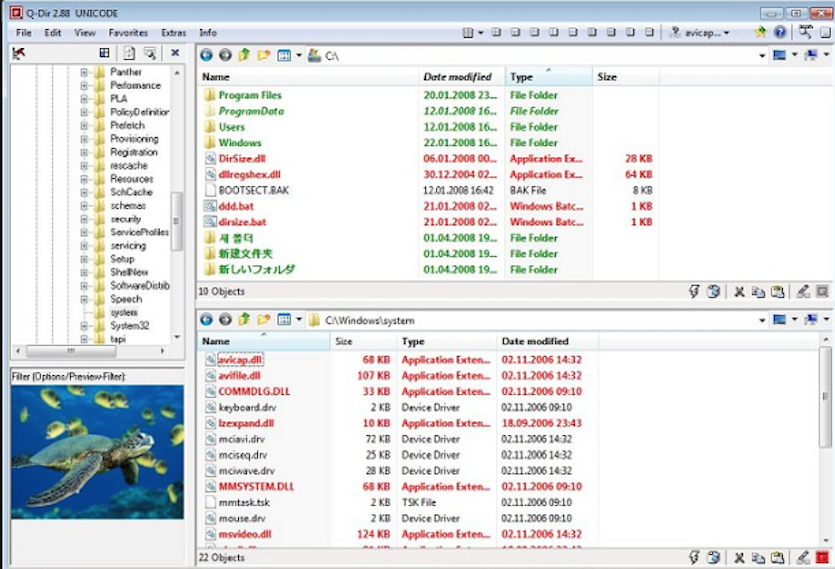Click the magnifier preview icon above the folder tree
Image resolution: width=835 pixels, height=569 pixels.
(150, 53)
